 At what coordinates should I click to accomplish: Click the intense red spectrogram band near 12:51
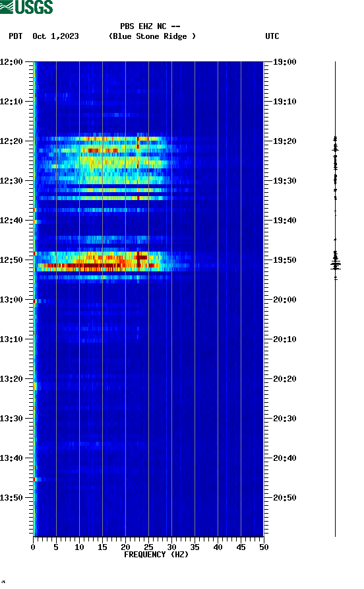(x=98, y=265)
